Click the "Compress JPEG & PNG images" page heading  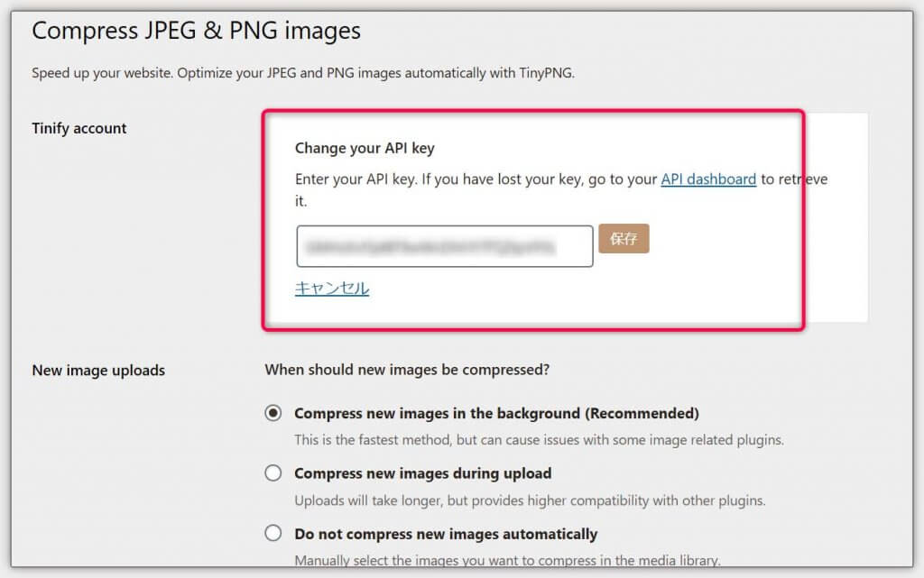196,31
